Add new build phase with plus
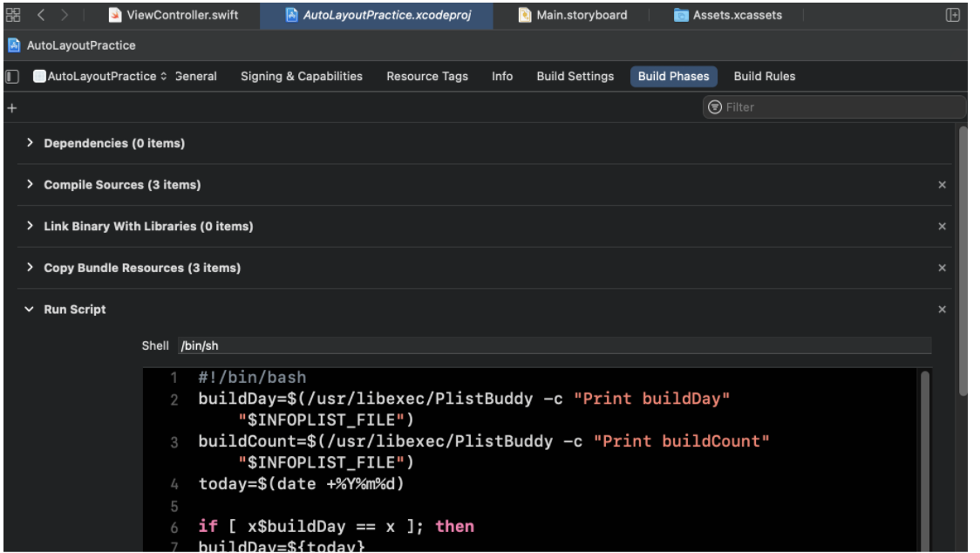 [x=12, y=108]
